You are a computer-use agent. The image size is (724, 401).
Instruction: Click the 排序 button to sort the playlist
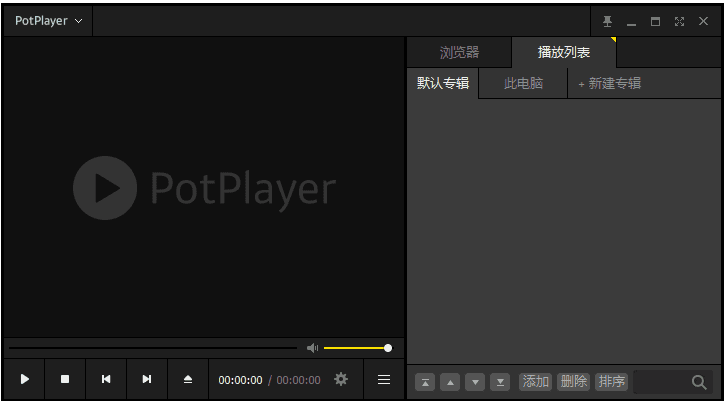tap(612, 382)
